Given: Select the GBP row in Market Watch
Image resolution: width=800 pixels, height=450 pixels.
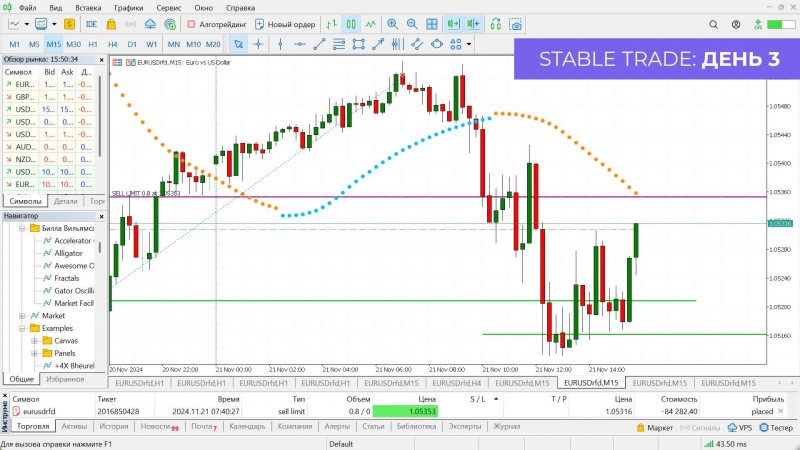Looking at the screenshot, I should 48,97.
